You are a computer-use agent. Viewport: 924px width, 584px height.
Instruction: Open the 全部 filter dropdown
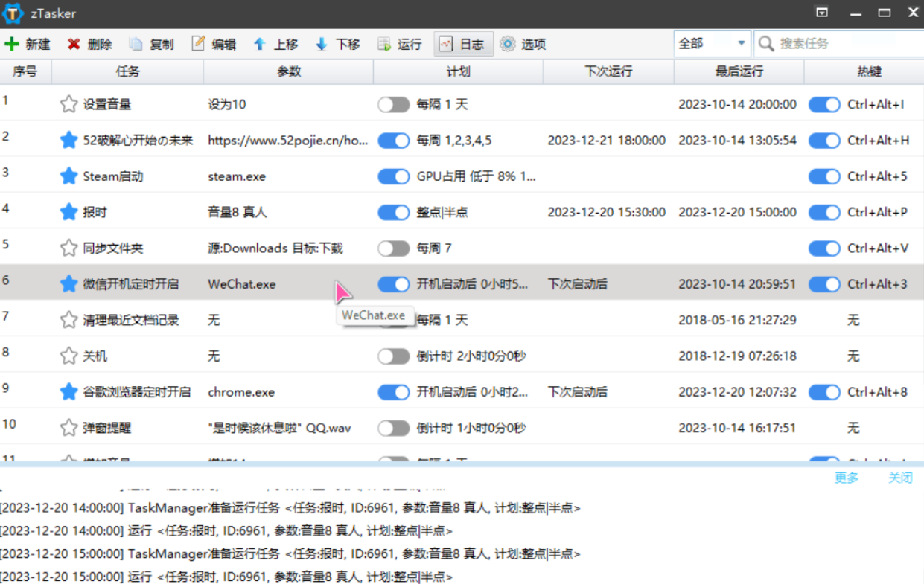click(x=712, y=44)
